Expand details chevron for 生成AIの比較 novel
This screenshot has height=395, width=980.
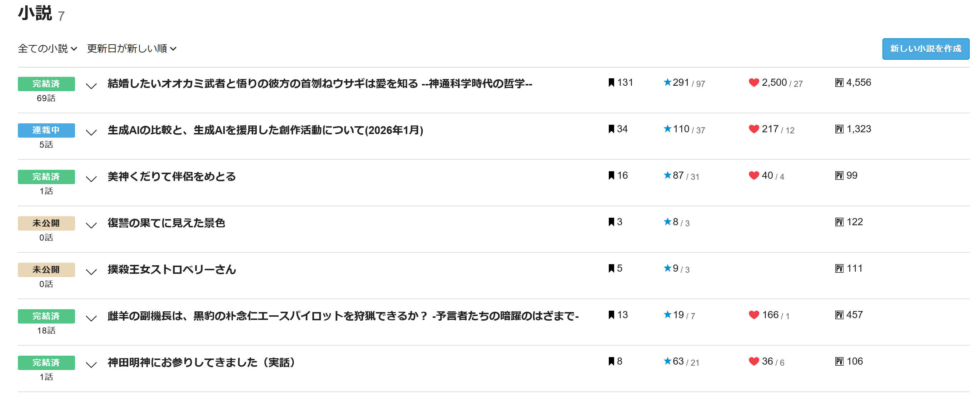pyautogui.click(x=91, y=132)
